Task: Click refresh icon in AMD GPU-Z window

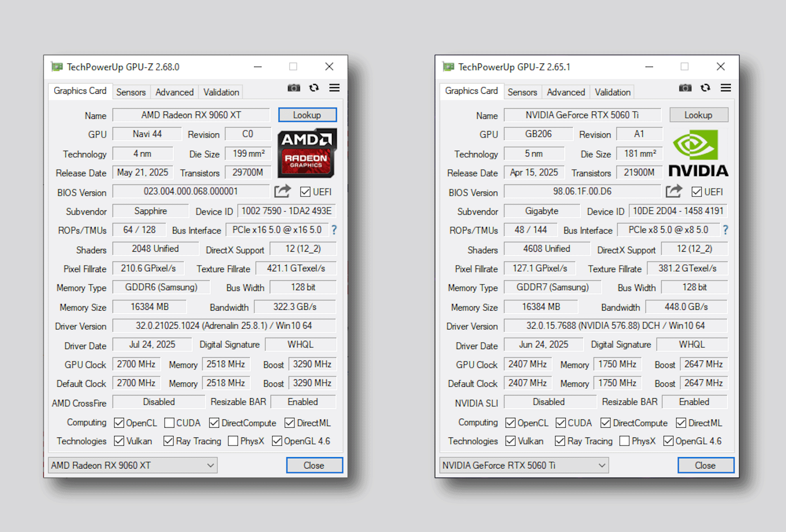Action: pos(314,88)
